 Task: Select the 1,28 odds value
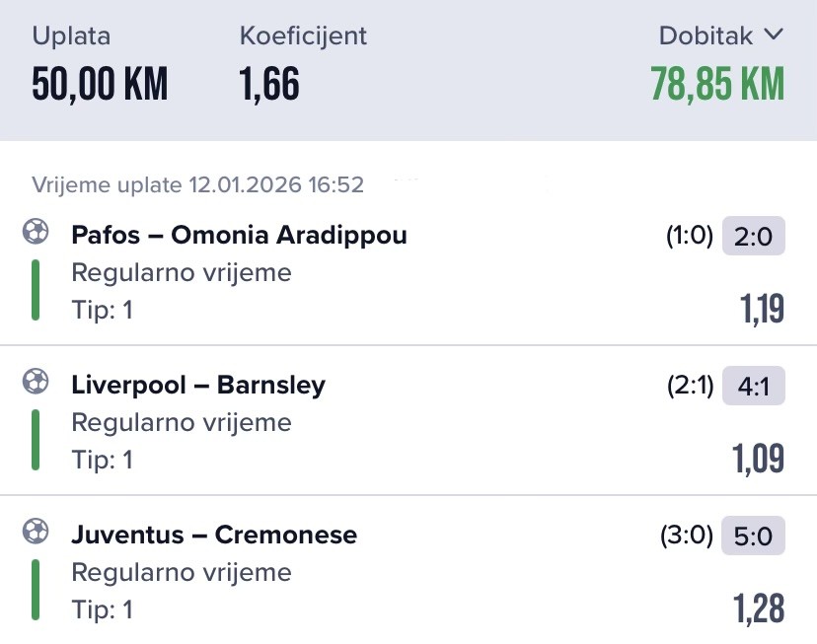pos(758,608)
